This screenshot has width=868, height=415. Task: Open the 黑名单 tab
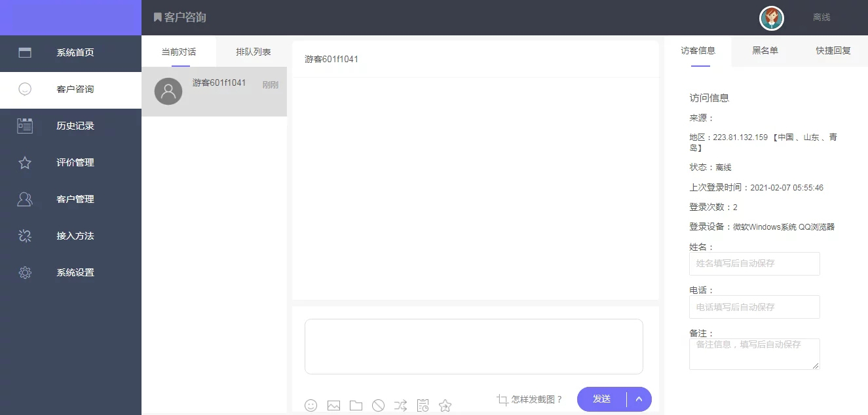click(765, 50)
